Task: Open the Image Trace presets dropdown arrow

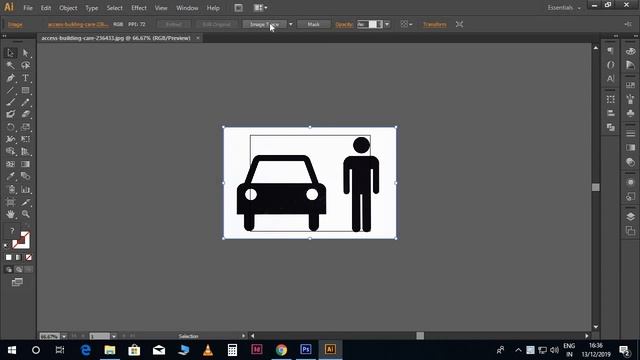Action: [291, 24]
